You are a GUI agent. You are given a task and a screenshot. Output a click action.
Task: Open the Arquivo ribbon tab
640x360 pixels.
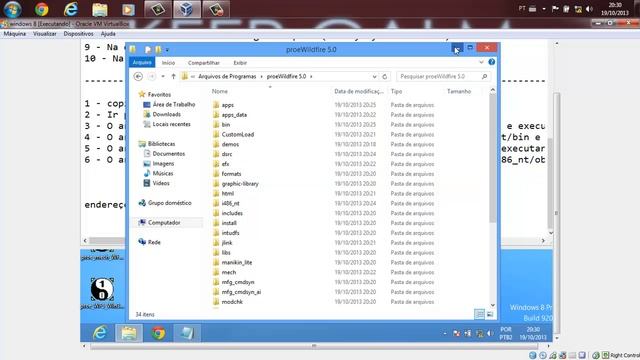point(142,62)
